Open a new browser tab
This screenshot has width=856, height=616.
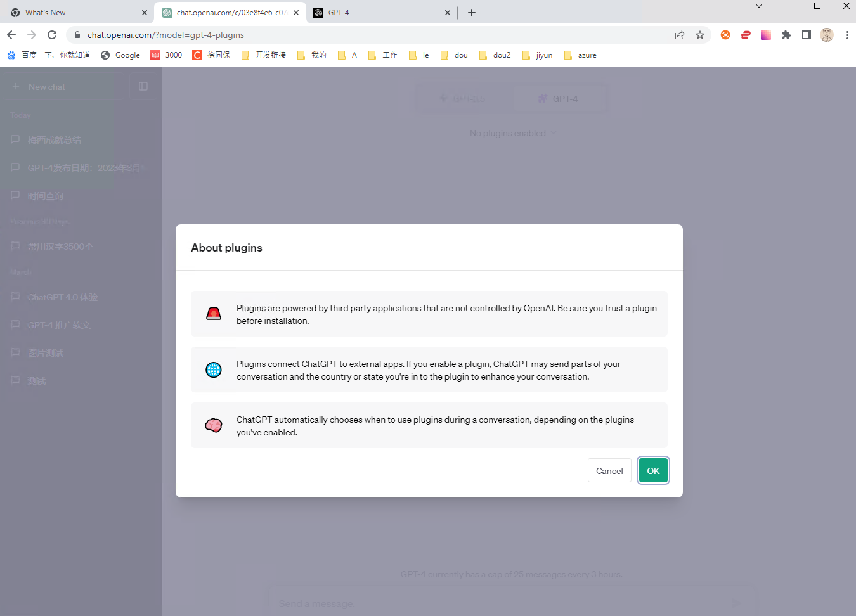(472, 13)
